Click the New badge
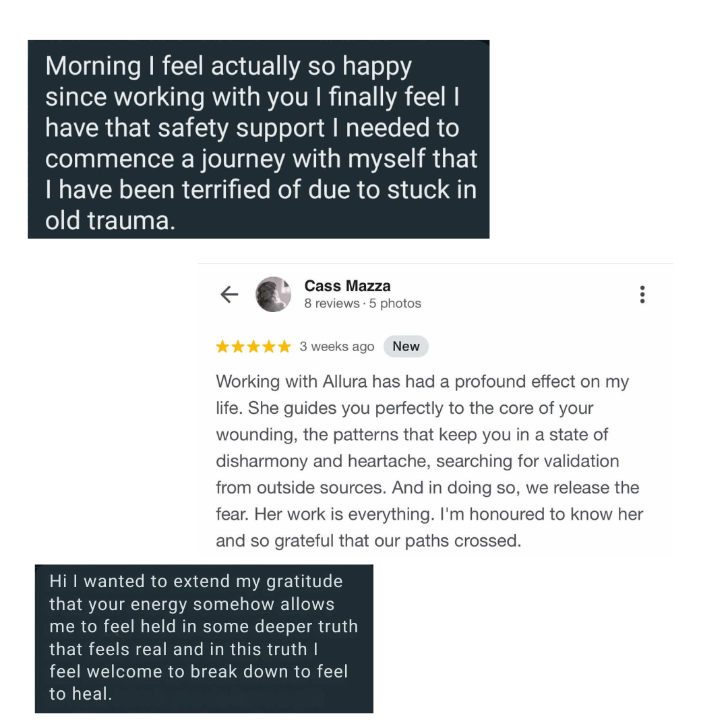The image size is (728, 728). tap(406, 346)
